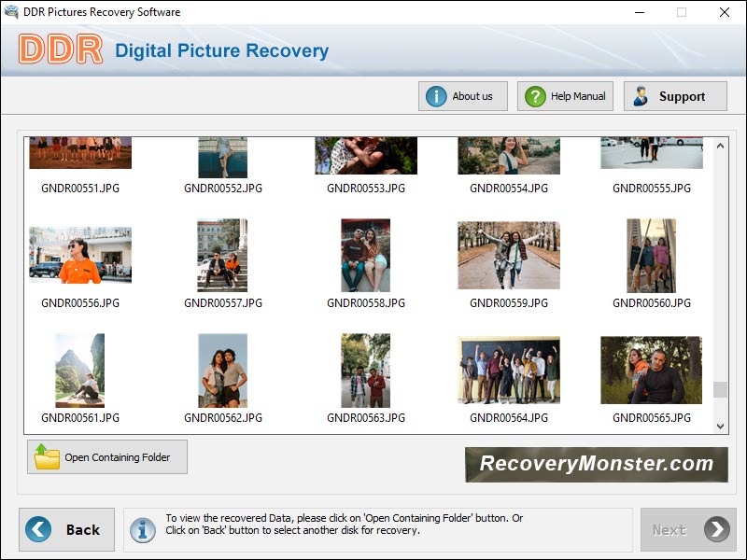Click the blue circular Back arrow icon
This screenshot has width=747, height=560.
(x=36, y=529)
